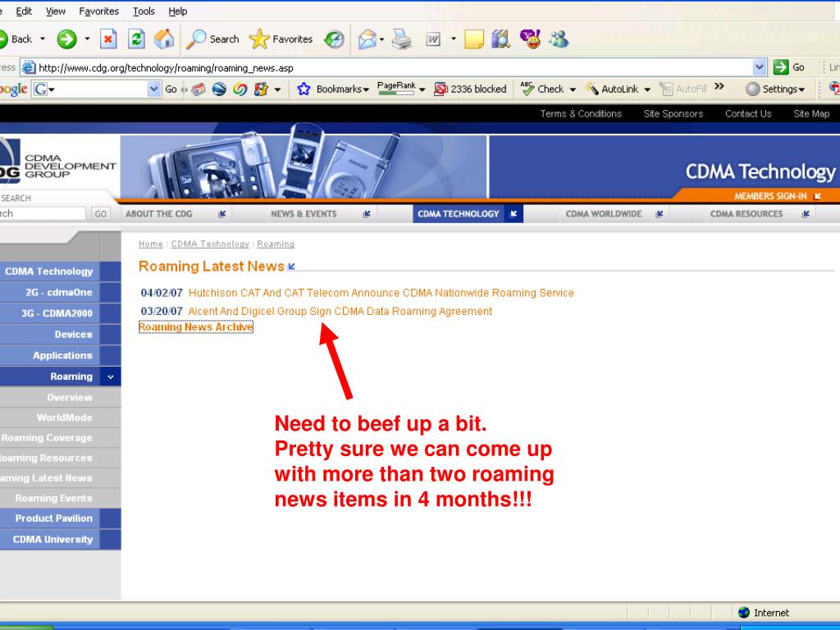Launch the Yahoo Messenger smiley icon

(x=531, y=39)
